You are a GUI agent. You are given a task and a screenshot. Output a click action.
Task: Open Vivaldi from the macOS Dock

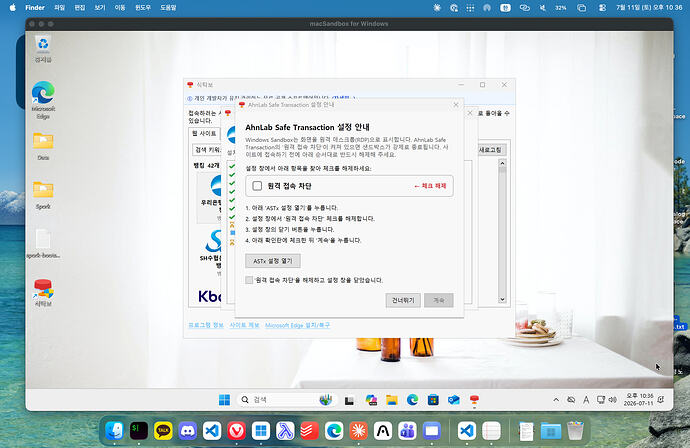(236, 431)
